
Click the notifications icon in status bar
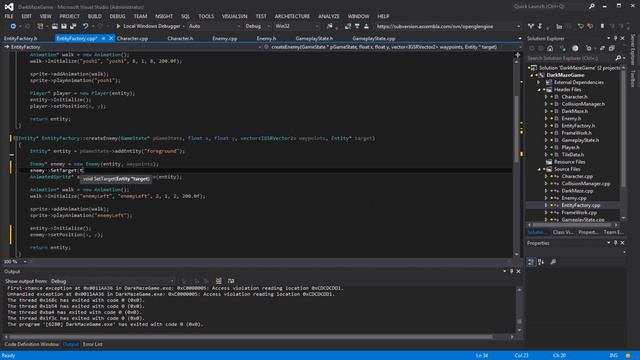[628, 356]
